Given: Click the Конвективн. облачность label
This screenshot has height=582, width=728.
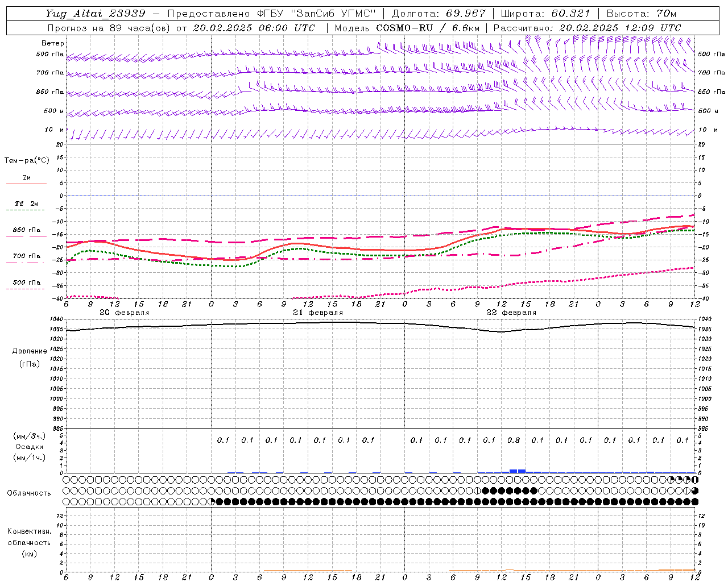Looking at the screenshot, I should pos(29,542).
